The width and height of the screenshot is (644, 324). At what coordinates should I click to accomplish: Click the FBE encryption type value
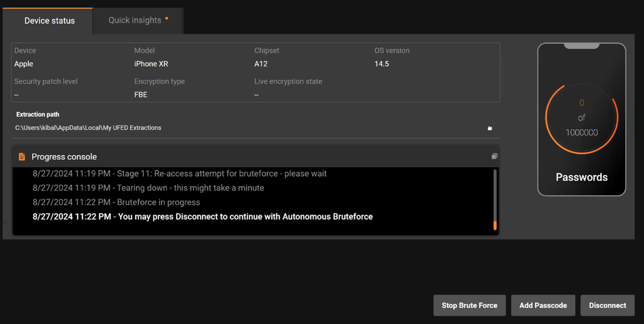141,95
